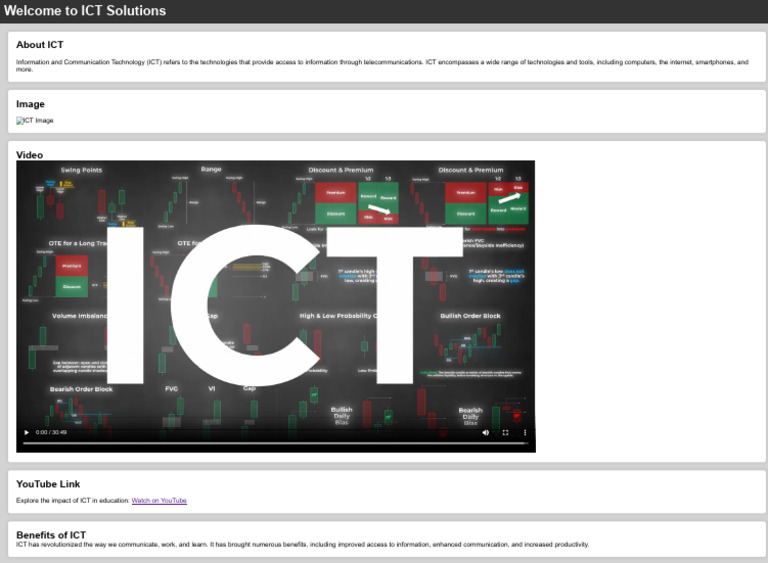Click the Image section heading
This screenshot has height=563, width=768.
[30, 104]
